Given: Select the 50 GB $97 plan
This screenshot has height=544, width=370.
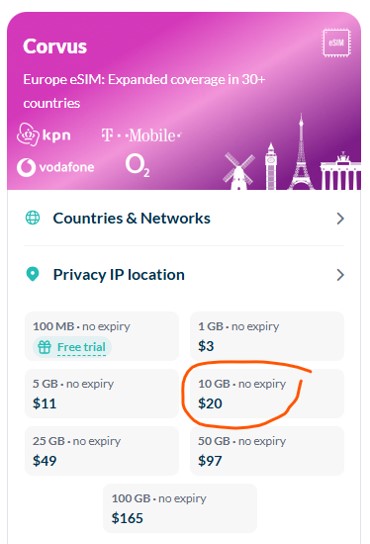Looking at the screenshot, I should tap(267, 451).
